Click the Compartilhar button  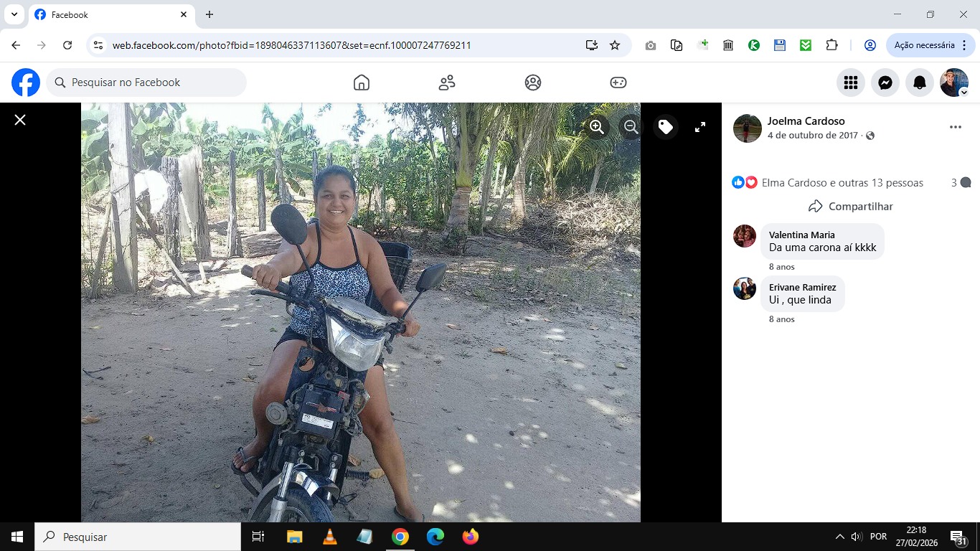851,207
